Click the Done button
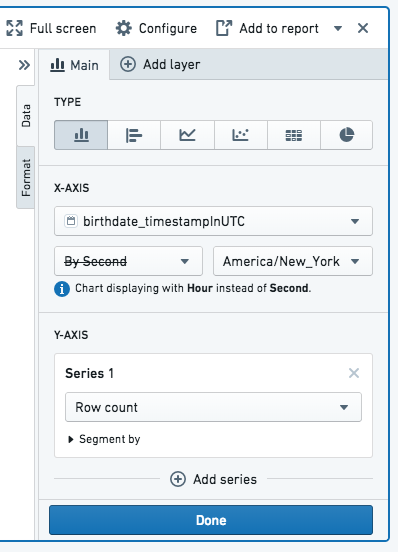The width and height of the screenshot is (398, 552). 211,520
